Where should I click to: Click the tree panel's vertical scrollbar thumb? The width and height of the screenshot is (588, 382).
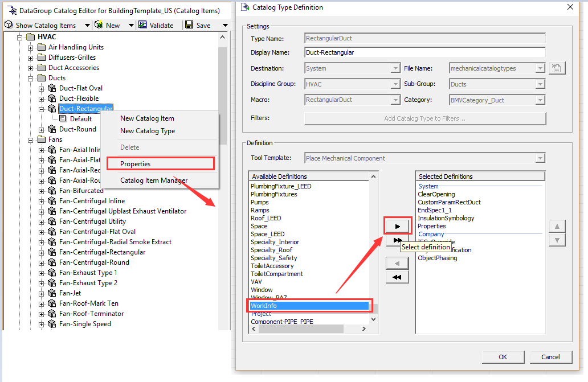[x=222, y=96]
